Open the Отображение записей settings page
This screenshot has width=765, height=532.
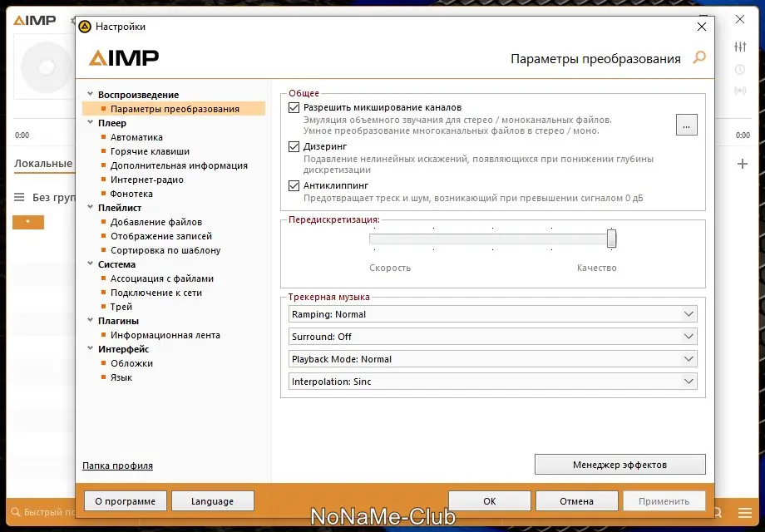point(161,236)
